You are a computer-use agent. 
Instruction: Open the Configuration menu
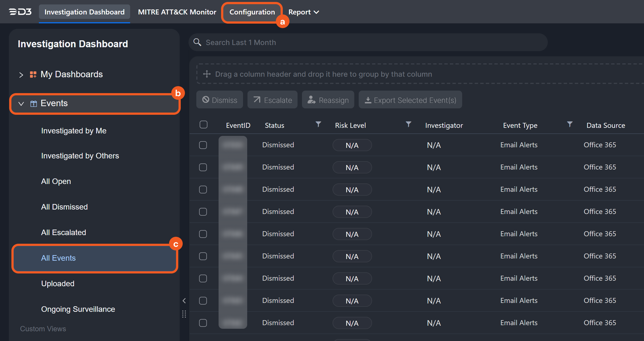point(252,11)
